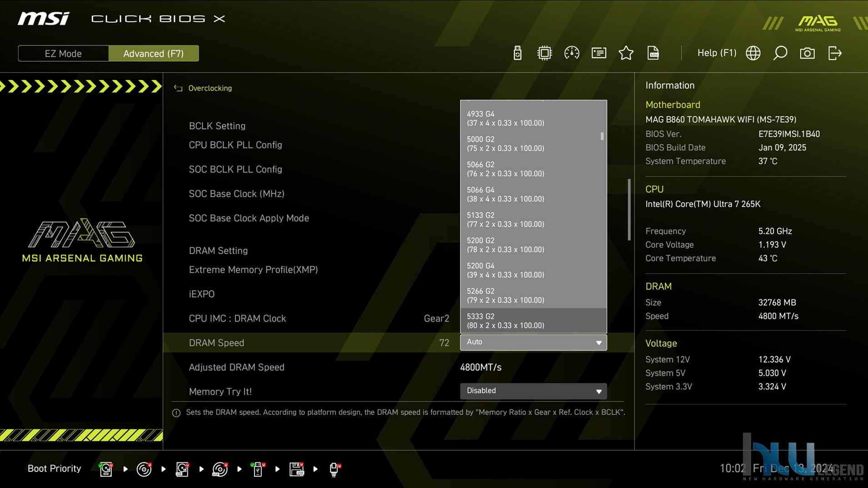Go back to Overclocking breadcrumb
Image resolution: width=868 pixels, height=488 pixels.
click(x=210, y=88)
